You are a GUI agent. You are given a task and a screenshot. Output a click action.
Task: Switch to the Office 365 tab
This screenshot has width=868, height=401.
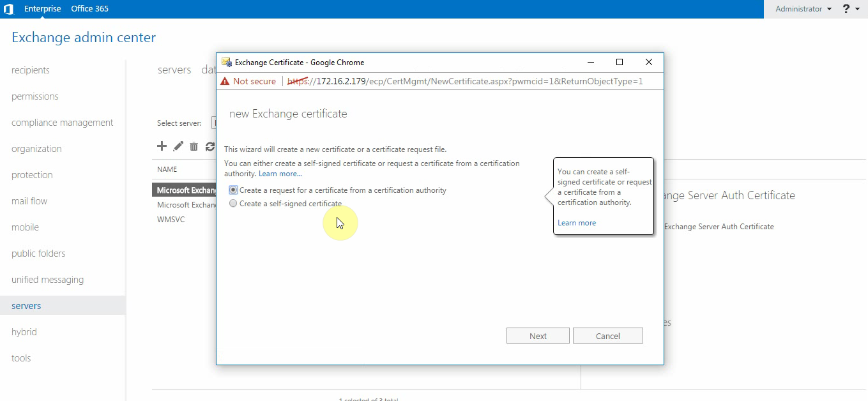tap(89, 9)
